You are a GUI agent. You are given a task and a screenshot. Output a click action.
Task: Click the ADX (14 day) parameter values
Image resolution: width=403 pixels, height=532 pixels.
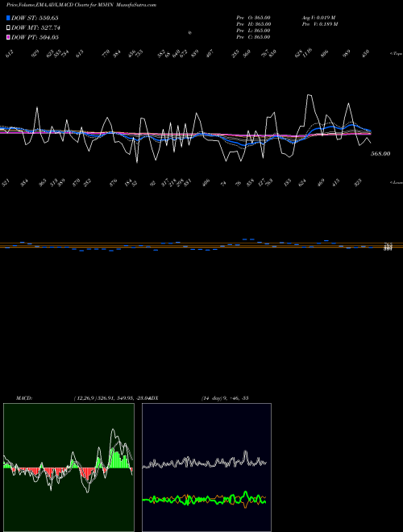click(x=225, y=398)
